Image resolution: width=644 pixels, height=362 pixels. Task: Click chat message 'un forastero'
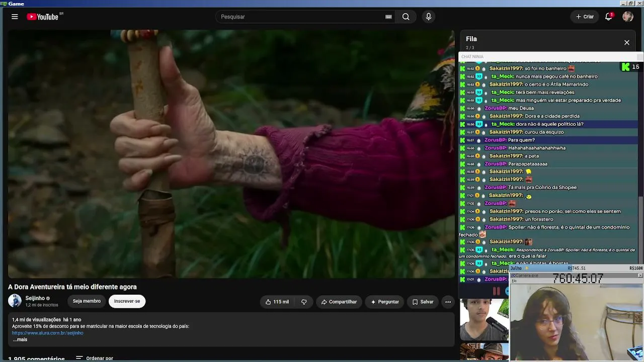[x=539, y=219]
